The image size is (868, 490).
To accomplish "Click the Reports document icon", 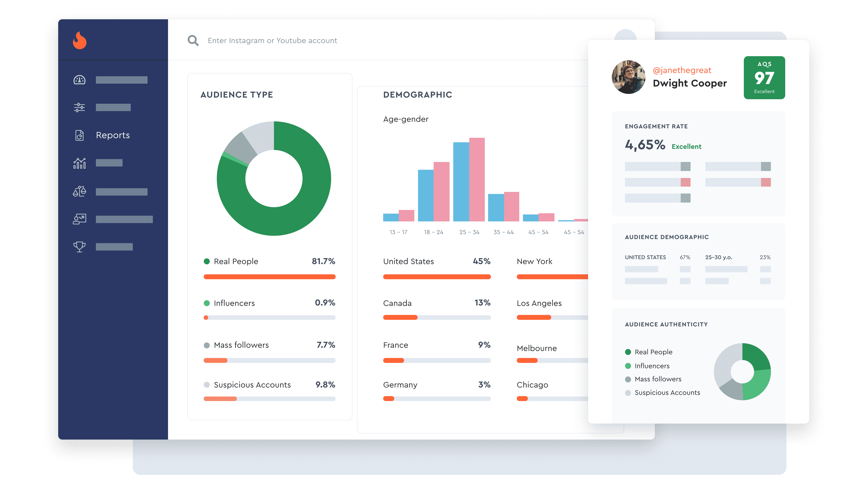I will 80,135.
